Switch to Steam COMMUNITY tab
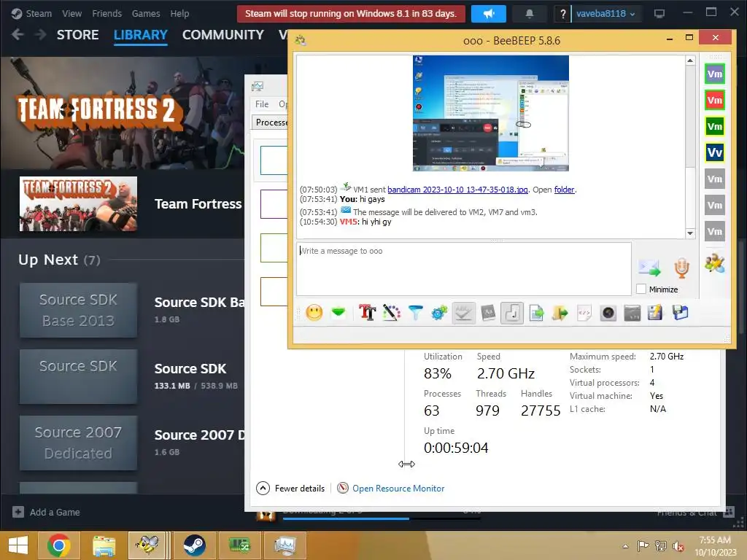This screenshot has height=560, width=747. pos(223,35)
